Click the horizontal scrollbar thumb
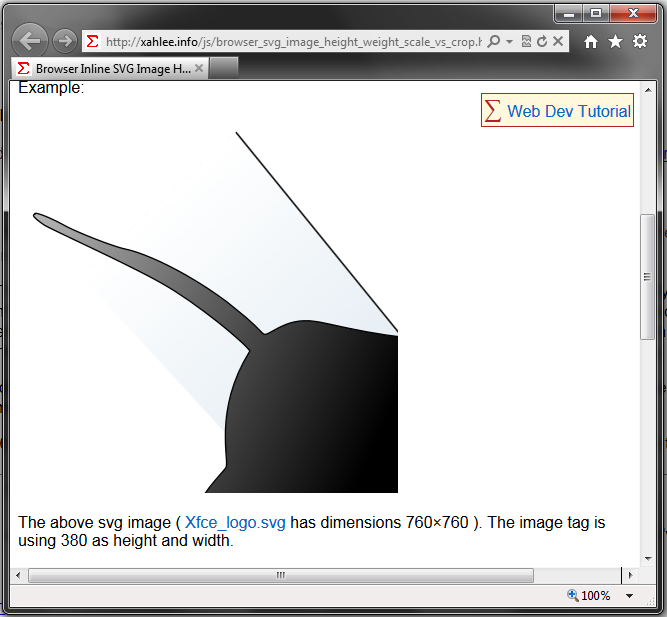Screen dimensions: 667x617 281,575
